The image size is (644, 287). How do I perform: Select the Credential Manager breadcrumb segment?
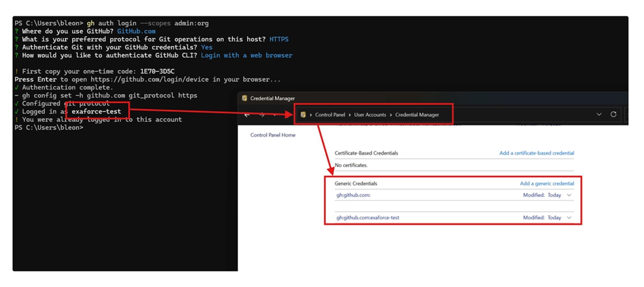tap(417, 115)
